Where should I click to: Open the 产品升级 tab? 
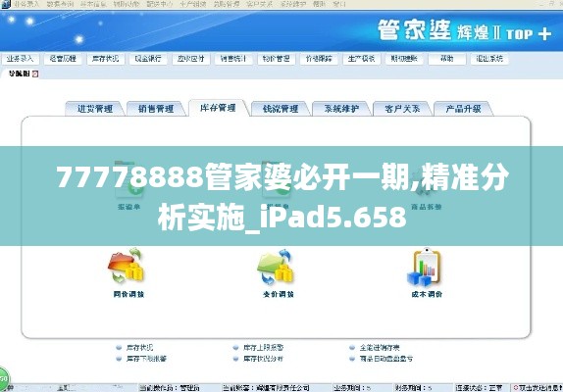click(463, 109)
